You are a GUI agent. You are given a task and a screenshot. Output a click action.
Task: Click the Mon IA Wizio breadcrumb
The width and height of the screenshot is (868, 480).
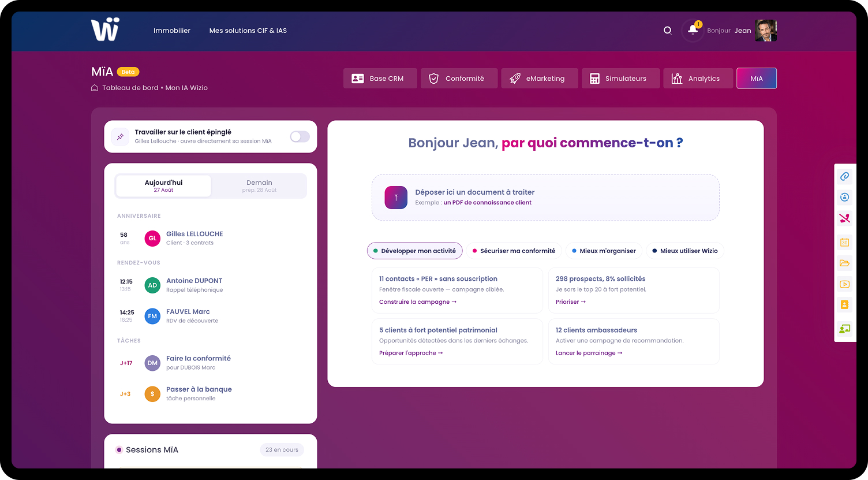click(186, 88)
